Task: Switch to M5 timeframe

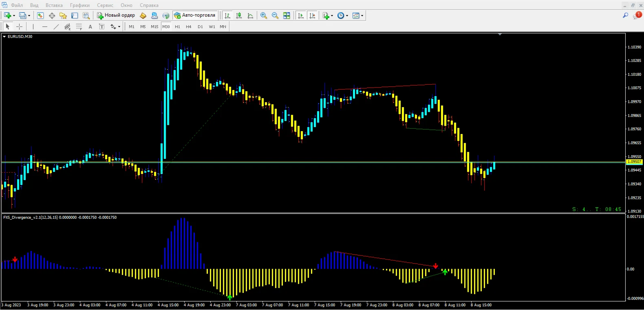Action: 143,26
